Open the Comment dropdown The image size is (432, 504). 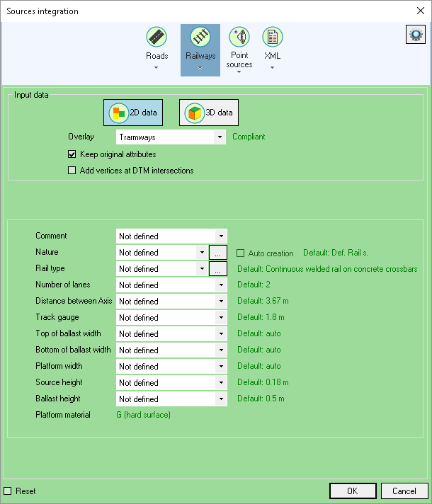pos(171,236)
